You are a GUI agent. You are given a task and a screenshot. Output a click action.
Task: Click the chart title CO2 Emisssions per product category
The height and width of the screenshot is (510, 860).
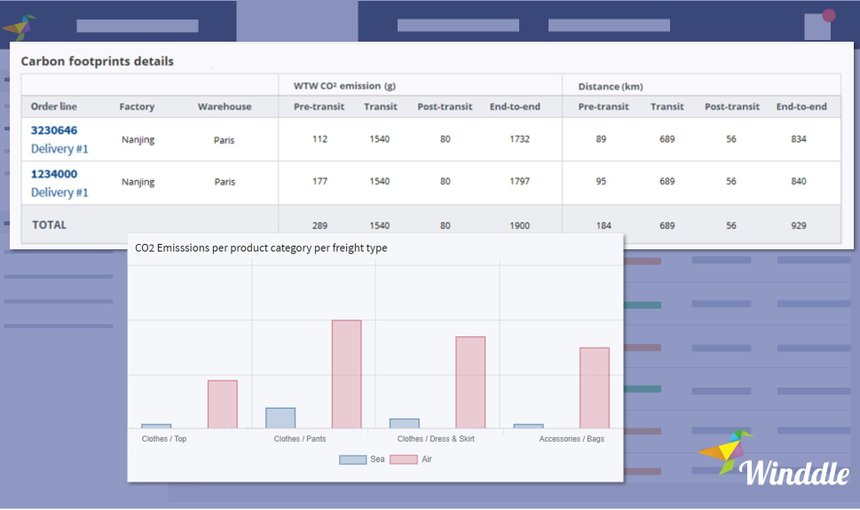(261, 248)
